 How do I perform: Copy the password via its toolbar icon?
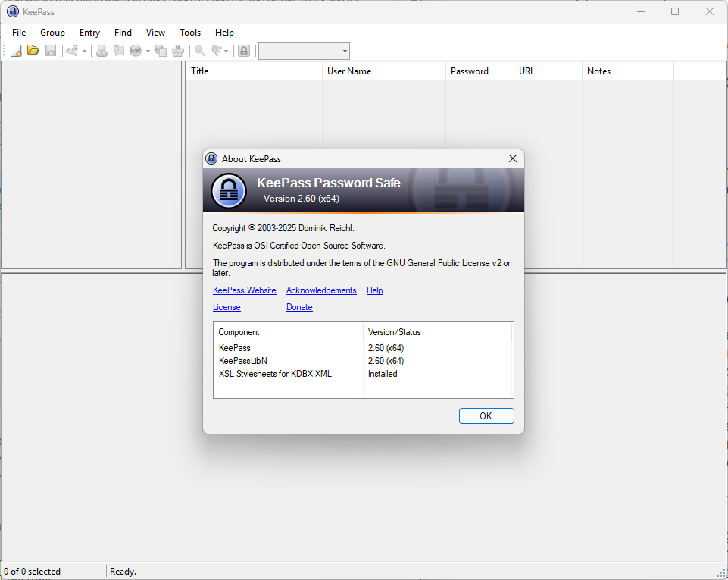pos(119,50)
